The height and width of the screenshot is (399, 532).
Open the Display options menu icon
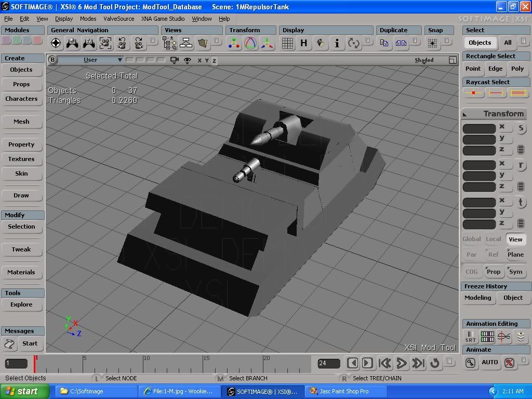click(x=368, y=41)
